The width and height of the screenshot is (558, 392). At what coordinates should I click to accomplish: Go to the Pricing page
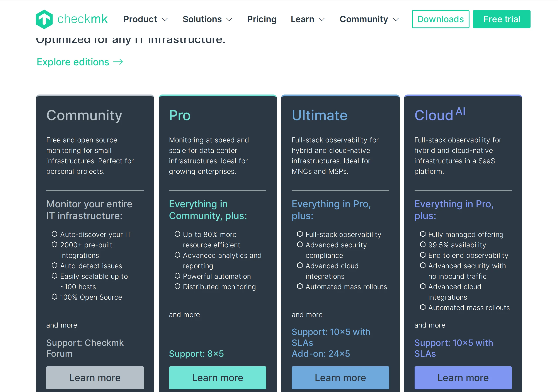pyautogui.click(x=262, y=19)
